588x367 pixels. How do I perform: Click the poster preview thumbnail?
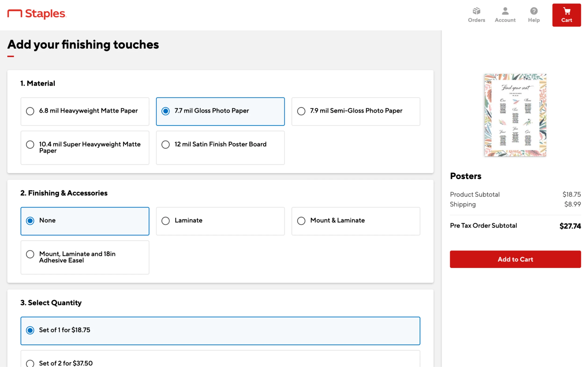[515, 115]
